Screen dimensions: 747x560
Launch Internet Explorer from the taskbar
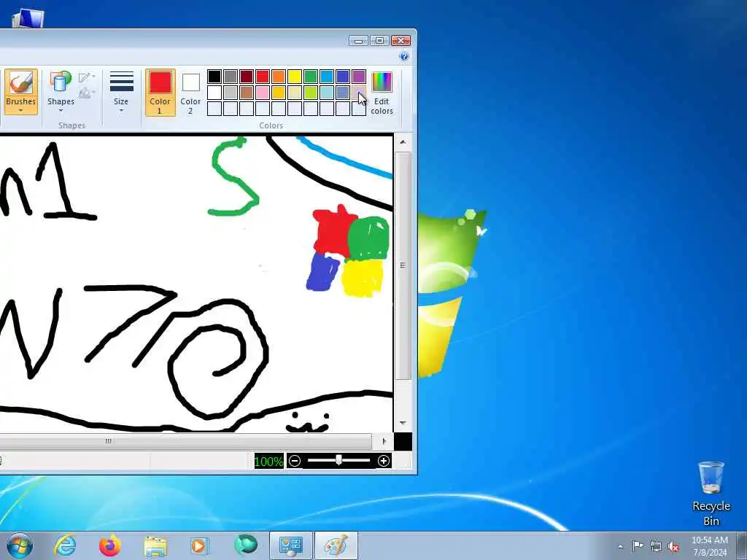point(65,545)
